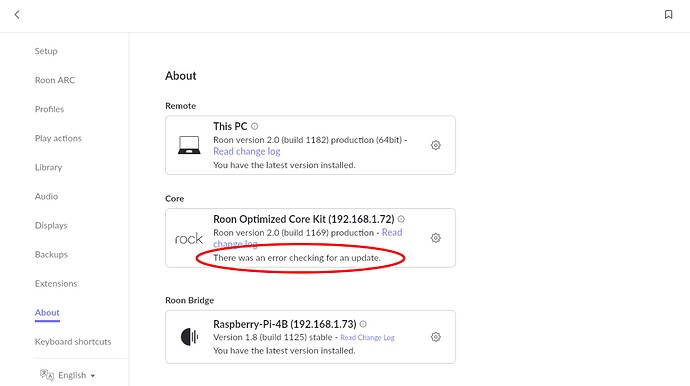Click the rock logo in Core card
This screenshot has width=690, height=386.
188,239
